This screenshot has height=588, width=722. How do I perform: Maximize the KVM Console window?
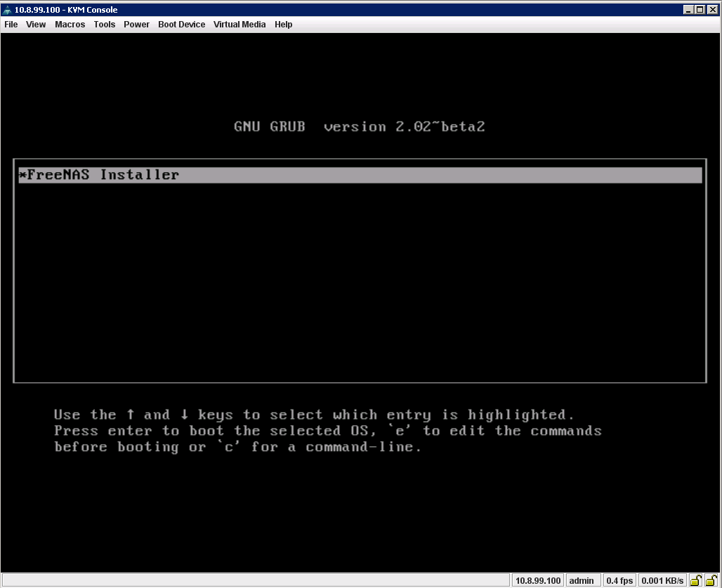coord(700,10)
